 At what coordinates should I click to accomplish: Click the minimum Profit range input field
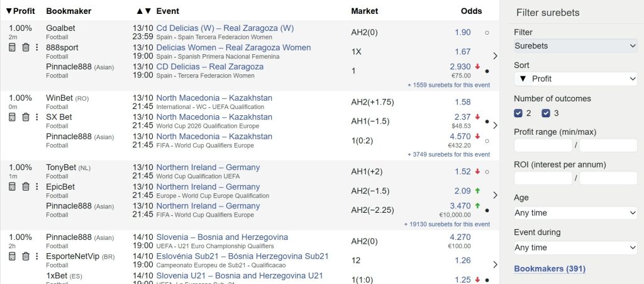point(543,145)
